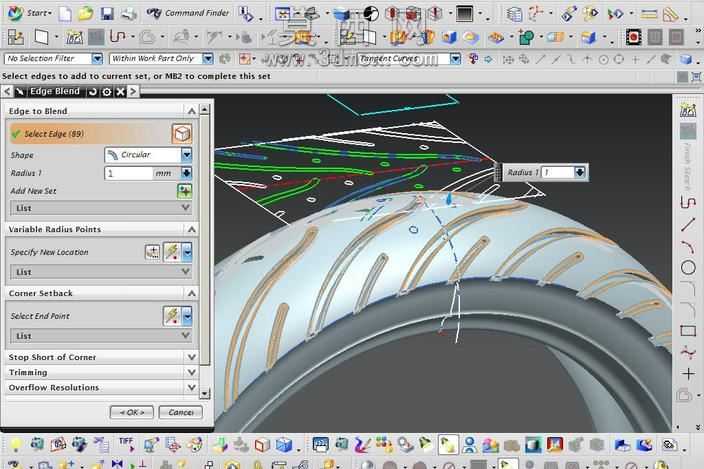The height and width of the screenshot is (469, 704).
Task: Click the Print icon
Action: coord(129,14)
